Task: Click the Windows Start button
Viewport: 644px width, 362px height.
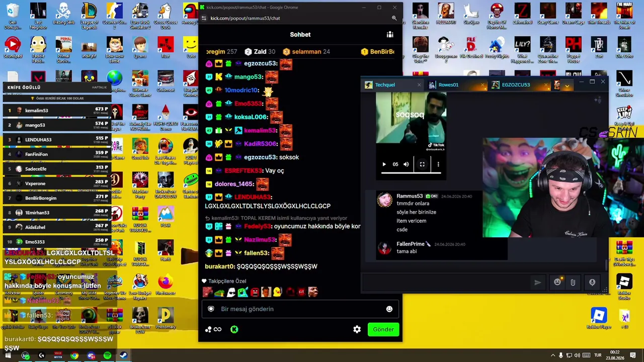Action: pos(8,356)
